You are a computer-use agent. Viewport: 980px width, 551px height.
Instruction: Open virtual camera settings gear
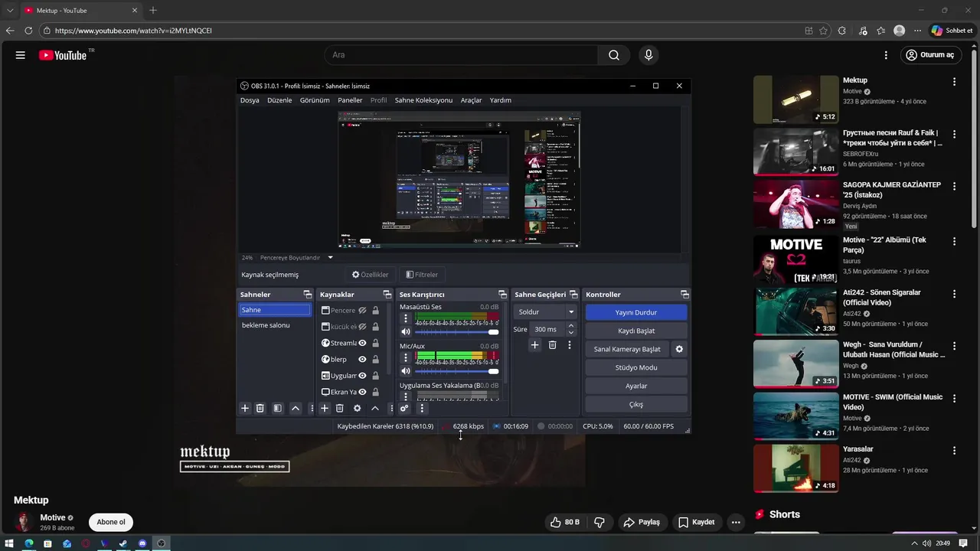pyautogui.click(x=679, y=349)
